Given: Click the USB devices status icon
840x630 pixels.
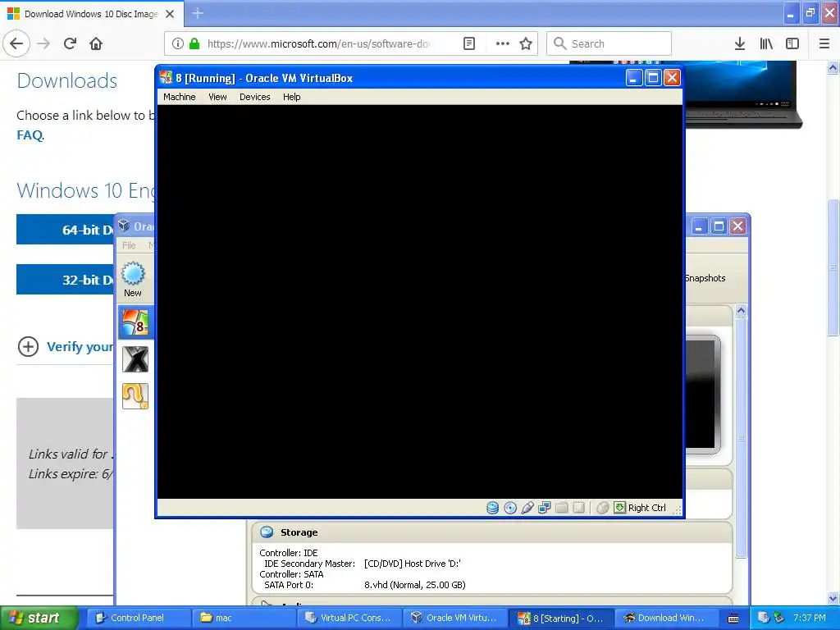Looking at the screenshot, I should (527, 507).
